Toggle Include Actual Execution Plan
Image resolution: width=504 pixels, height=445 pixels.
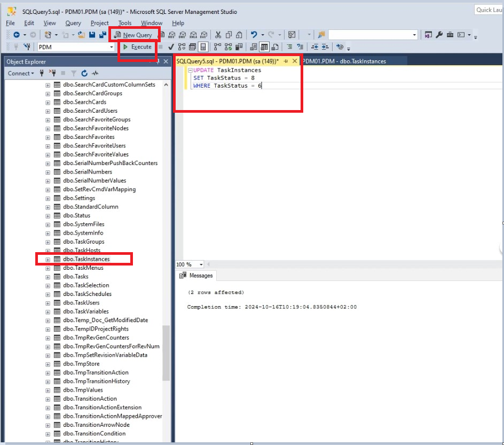(x=218, y=47)
